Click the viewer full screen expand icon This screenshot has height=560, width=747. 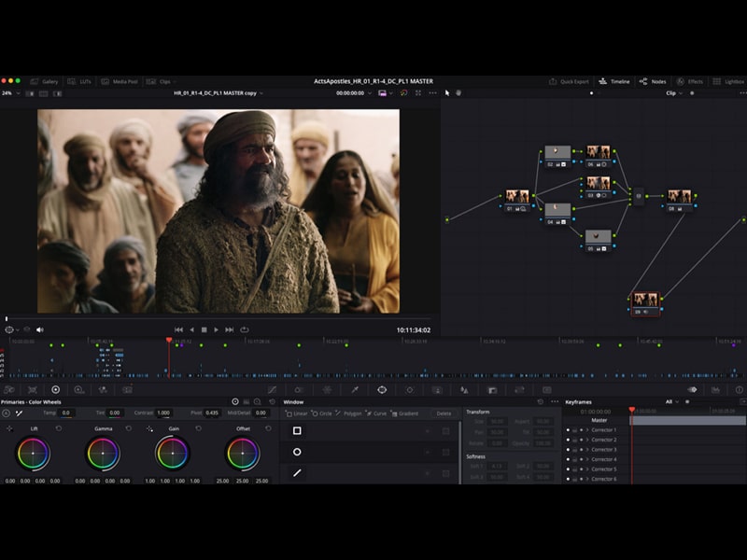click(x=418, y=92)
